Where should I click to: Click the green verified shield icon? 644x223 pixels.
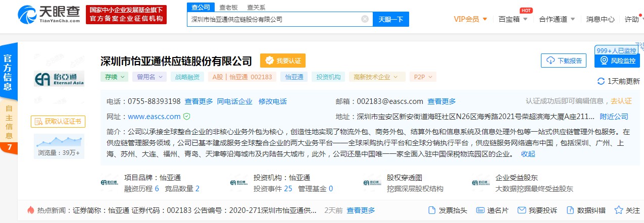pyautogui.click(x=186, y=117)
